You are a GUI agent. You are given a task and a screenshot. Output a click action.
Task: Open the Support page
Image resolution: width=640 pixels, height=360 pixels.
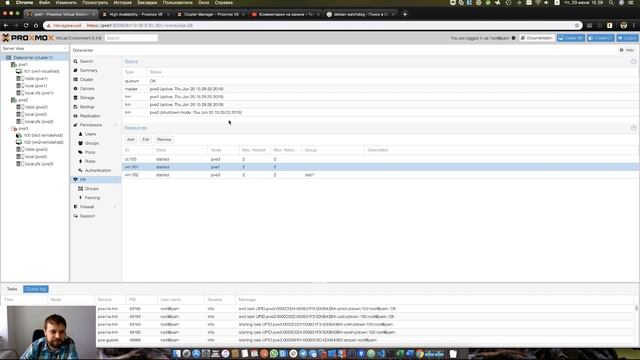tap(87, 216)
